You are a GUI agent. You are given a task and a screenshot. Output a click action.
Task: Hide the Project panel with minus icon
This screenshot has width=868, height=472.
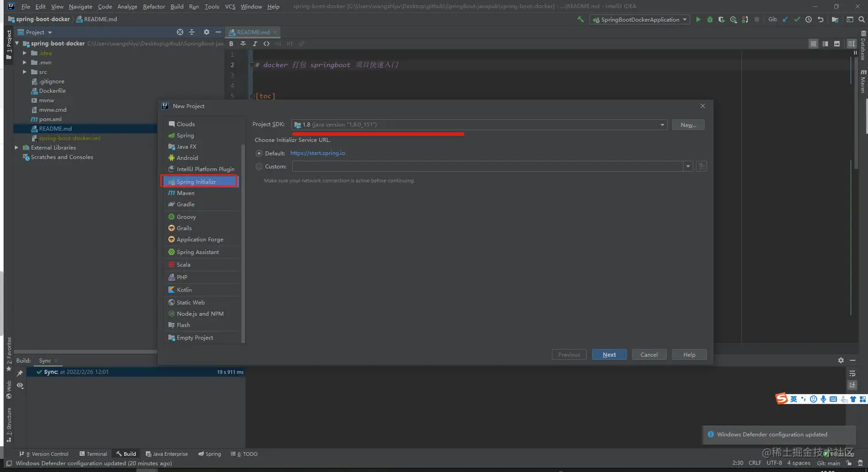tap(218, 32)
